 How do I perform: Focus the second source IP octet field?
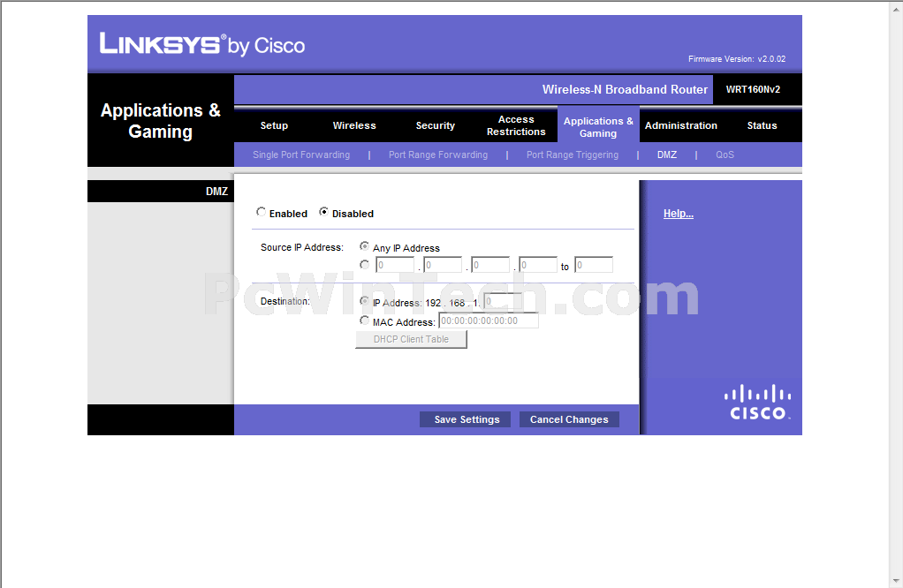click(443, 265)
